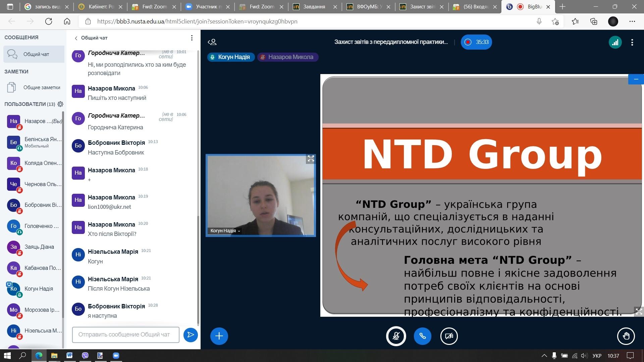Image resolution: width=644 pixels, height=362 pixels.
Task: Open the tab actions menu icon
Action: pyautogui.click(x=10, y=7)
